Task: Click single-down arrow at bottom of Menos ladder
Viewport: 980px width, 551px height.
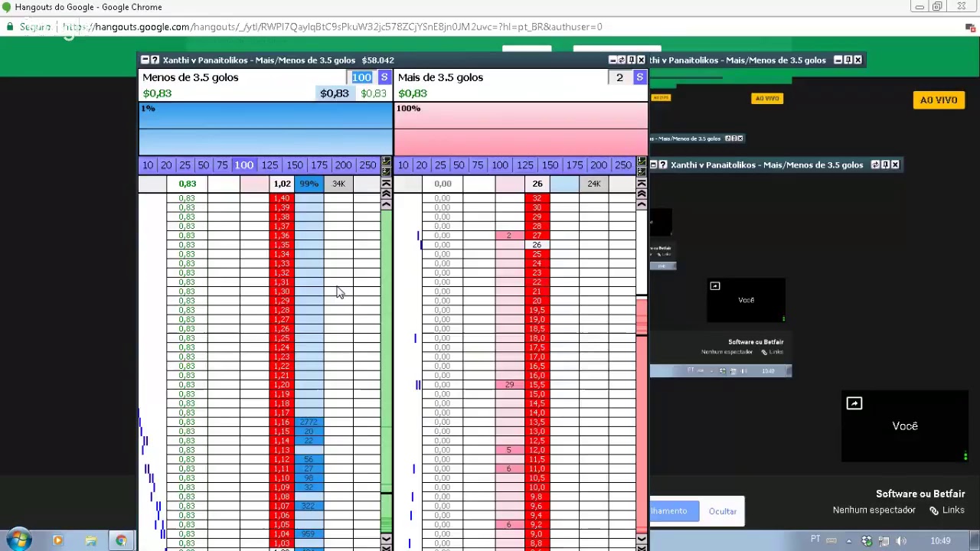Action: click(x=386, y=539)
